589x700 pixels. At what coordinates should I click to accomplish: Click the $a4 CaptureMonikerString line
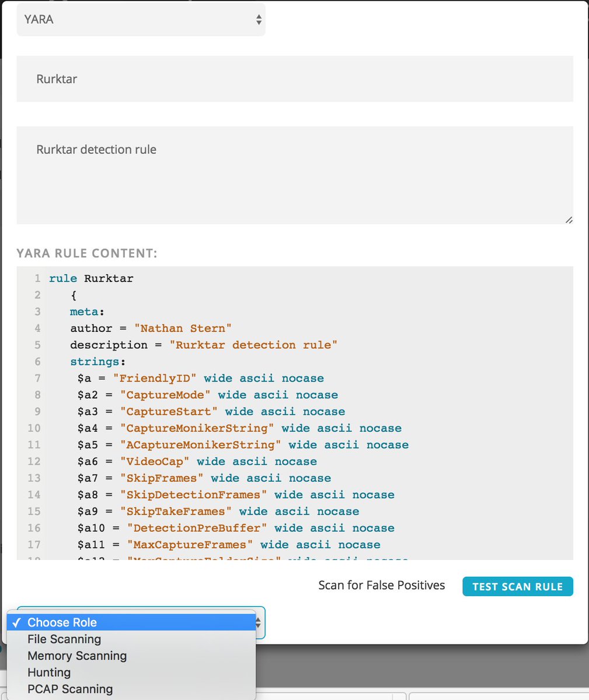[239, 428]
